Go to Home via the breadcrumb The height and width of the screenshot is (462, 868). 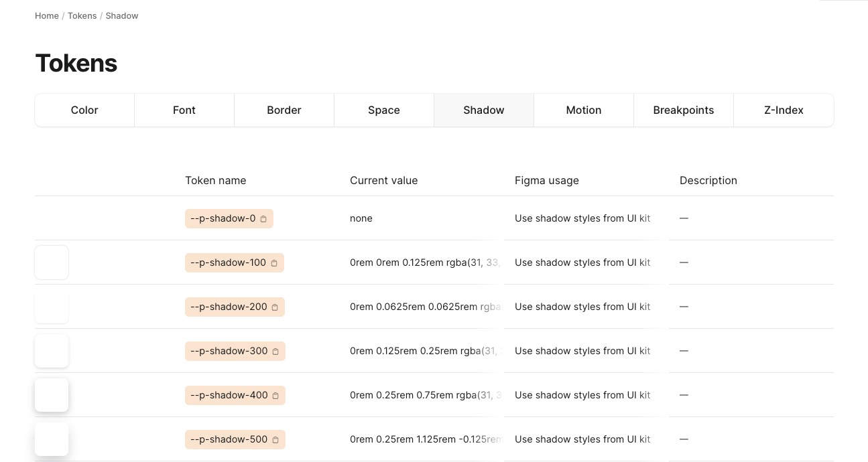pyautogui.click(x=46, y=15)
